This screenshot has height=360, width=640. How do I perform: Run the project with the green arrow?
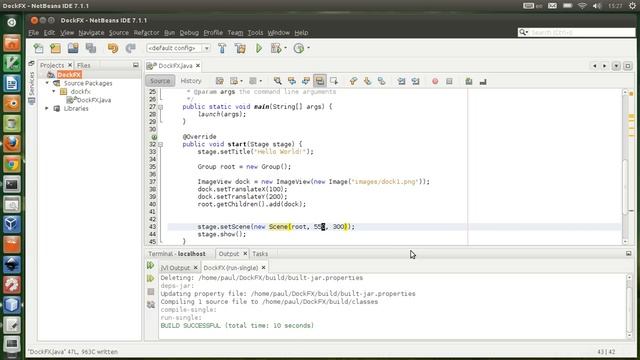[259, 48]
